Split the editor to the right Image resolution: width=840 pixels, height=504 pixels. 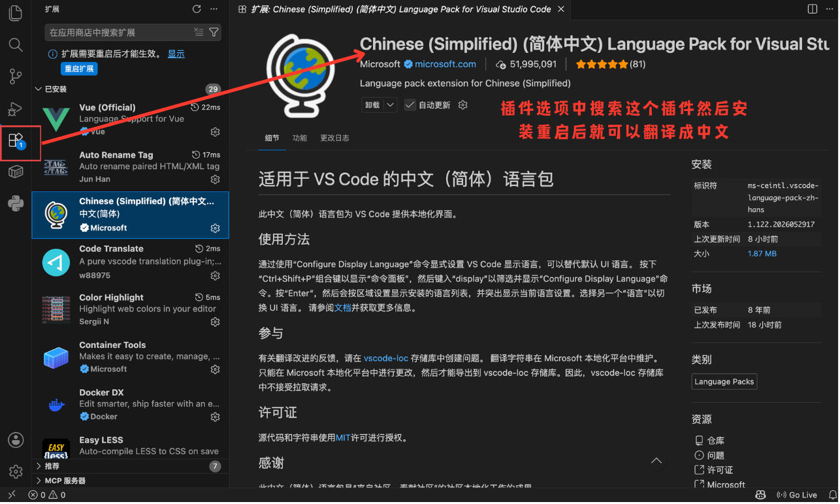(813, 9)
